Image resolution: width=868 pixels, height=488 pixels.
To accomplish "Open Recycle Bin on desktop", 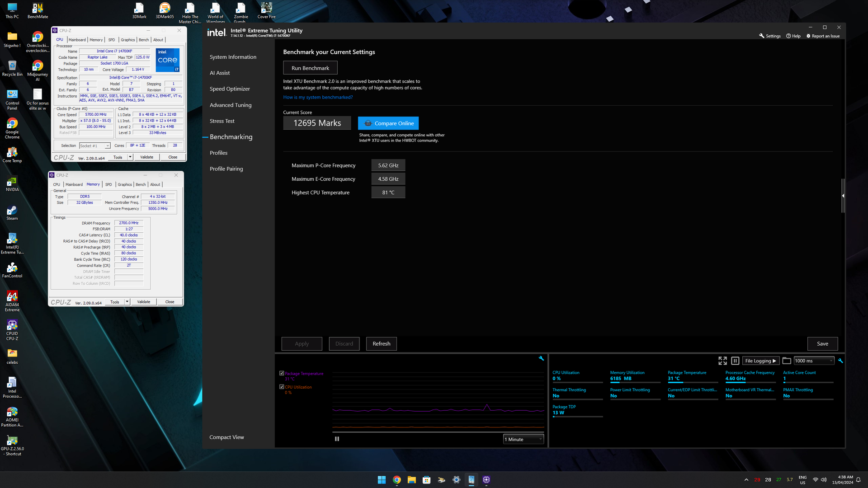I will [x=12, y=69].
